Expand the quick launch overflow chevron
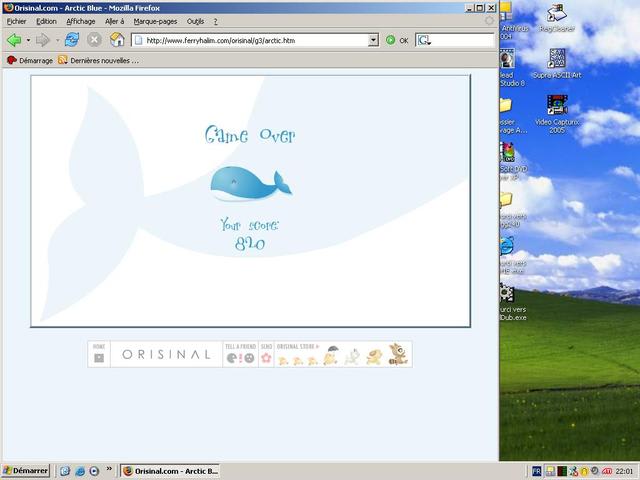 [x=109, y=469]
